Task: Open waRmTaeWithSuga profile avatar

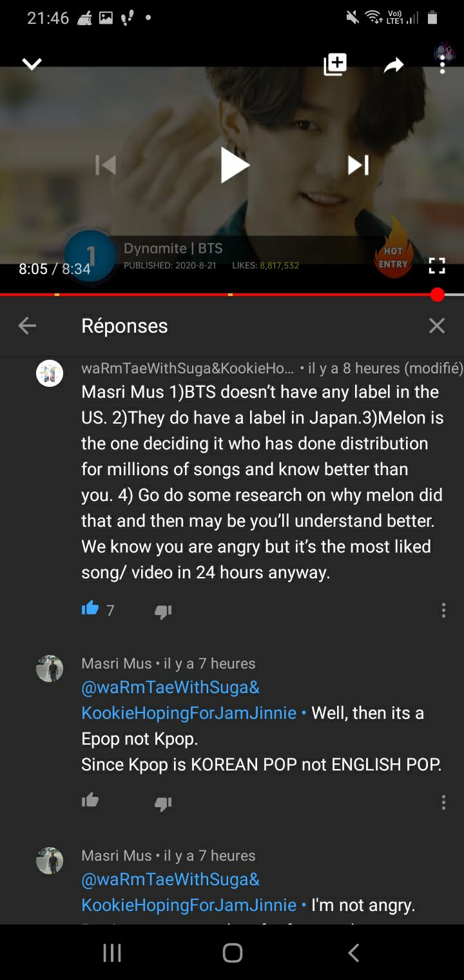Action: [50, 373]
